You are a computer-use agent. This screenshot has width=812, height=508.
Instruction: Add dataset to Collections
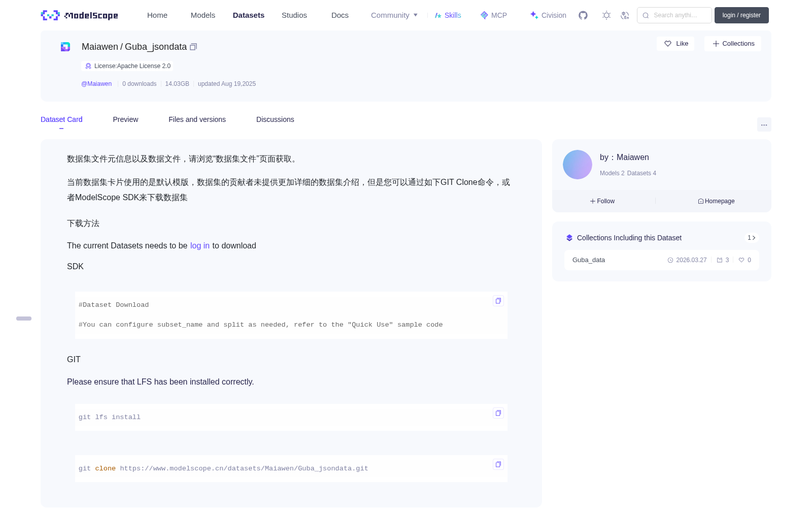(733, 44)
